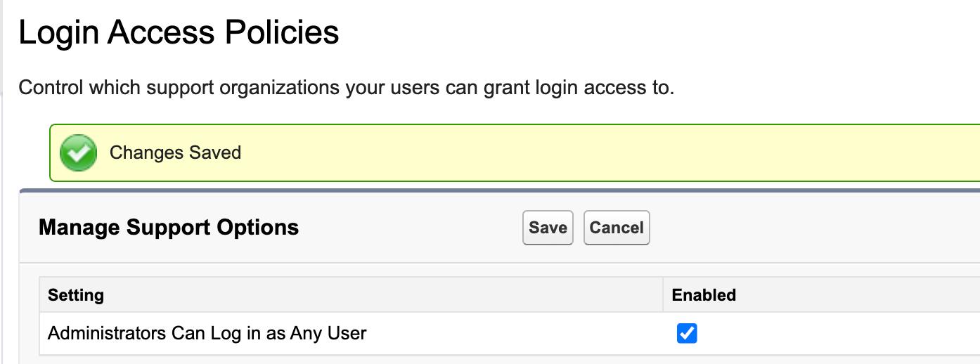Viewport: 980px width, 364px height.
Task: Click empty area of yellow confirmation banner
Action: (x=562, y=152)
